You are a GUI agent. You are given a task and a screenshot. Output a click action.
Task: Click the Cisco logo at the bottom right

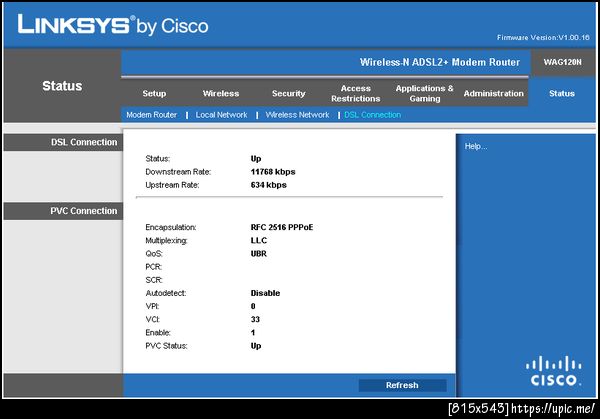pos(554,371)
